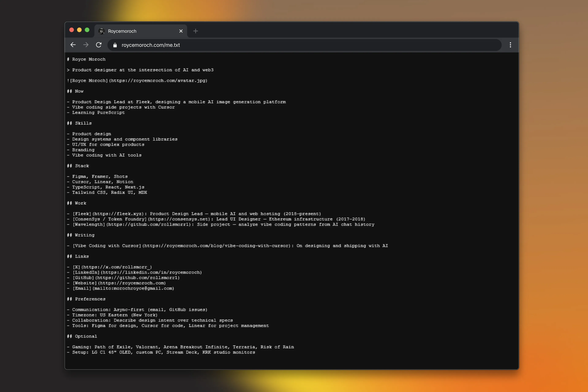The image size is (588, 392).
Task: View site security info via the lock icon
Action: (115, 45)
